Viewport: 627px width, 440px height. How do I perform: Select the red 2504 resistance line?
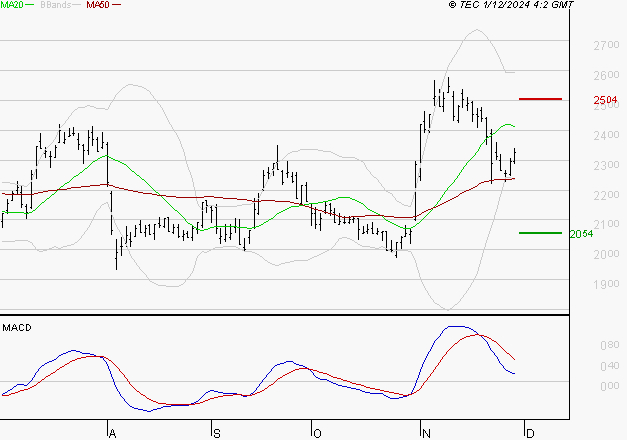pyautogui.click(x=540, y=99)
